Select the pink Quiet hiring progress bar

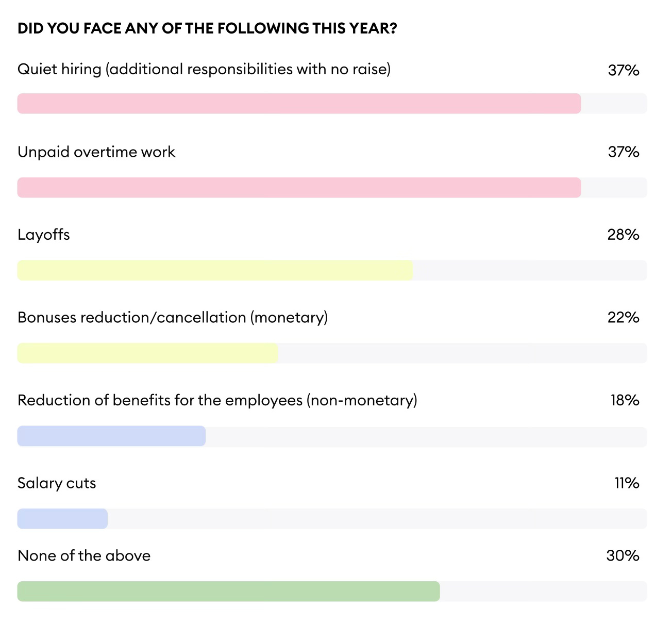point(299,104)
